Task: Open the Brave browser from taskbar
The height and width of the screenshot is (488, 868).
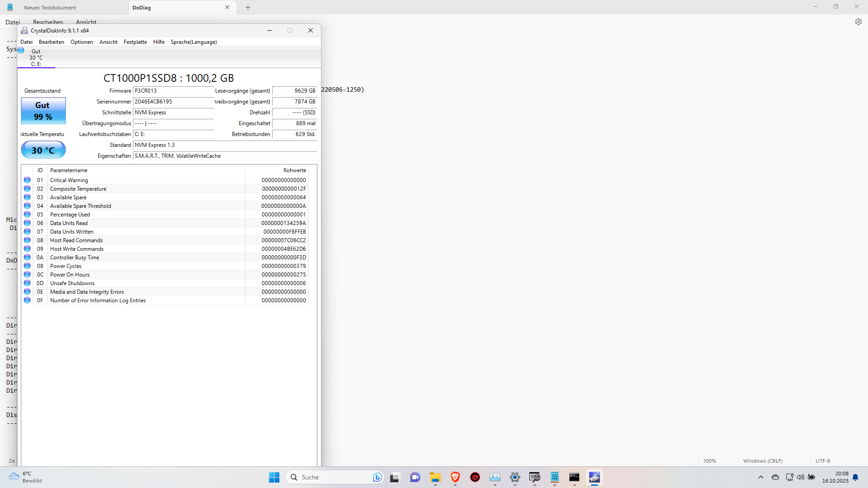Action: coord(455,477)
